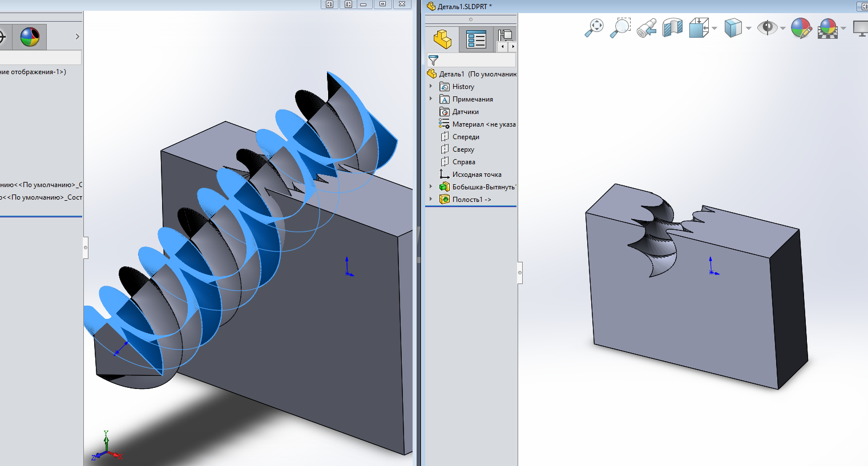Open the Edit Appearance tool
Screen dimensions: 868x466
[801, 27]
